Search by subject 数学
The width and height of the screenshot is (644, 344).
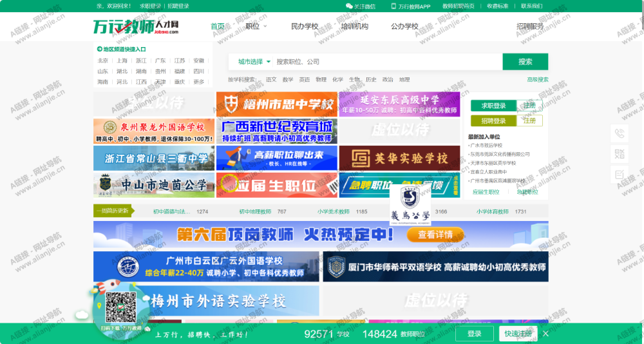click(x=288, y=80)
